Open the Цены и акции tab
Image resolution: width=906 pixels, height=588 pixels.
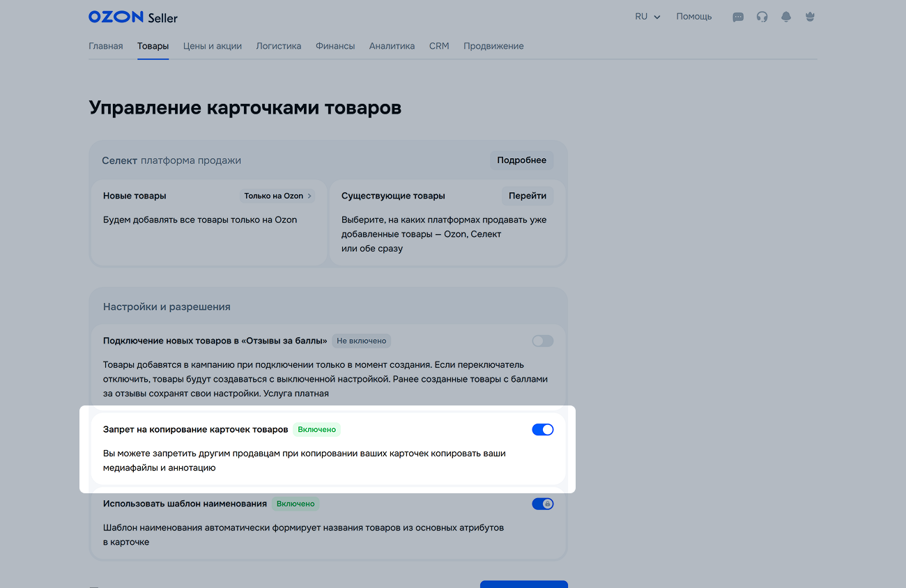click(212, 46)
